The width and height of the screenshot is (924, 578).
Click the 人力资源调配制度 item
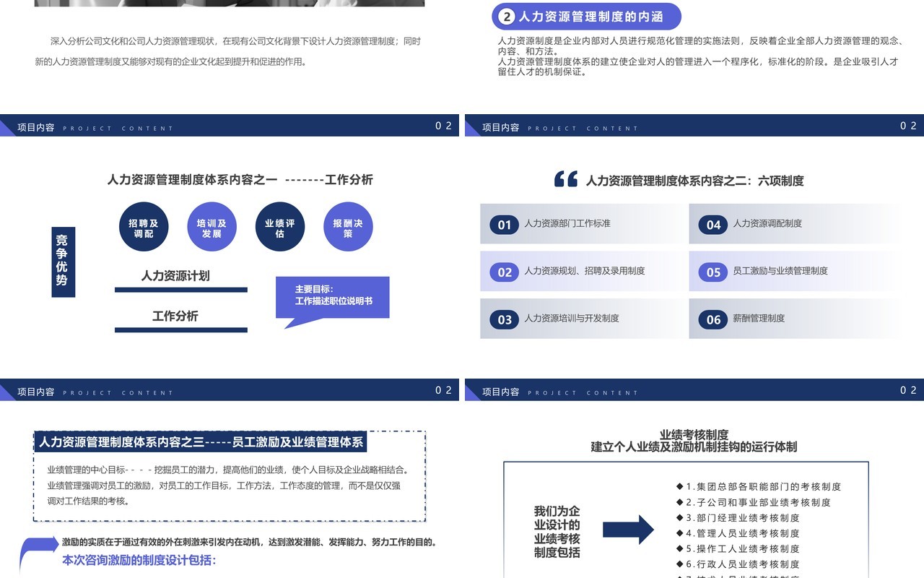pyautogui.click(x=767, y=224)
